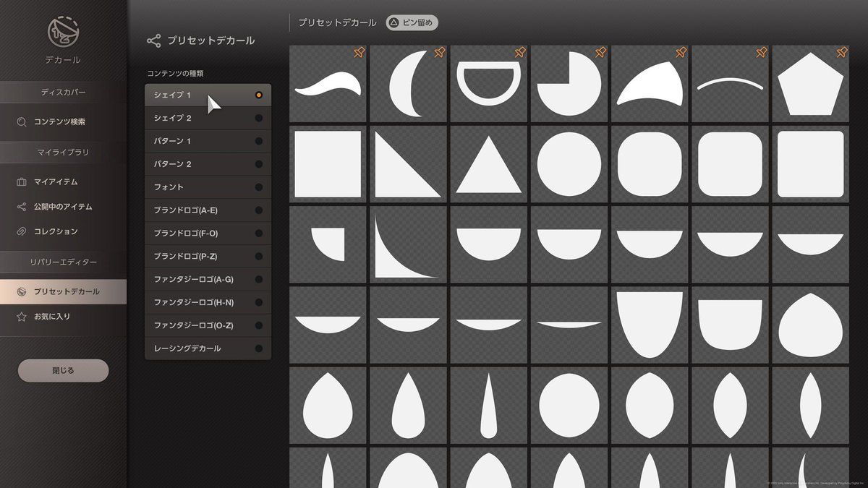The width and height of the screenshot is (868, 488).
Task: Select the narrow spike teardrop decal thumbnail
Action: (489, 405)
